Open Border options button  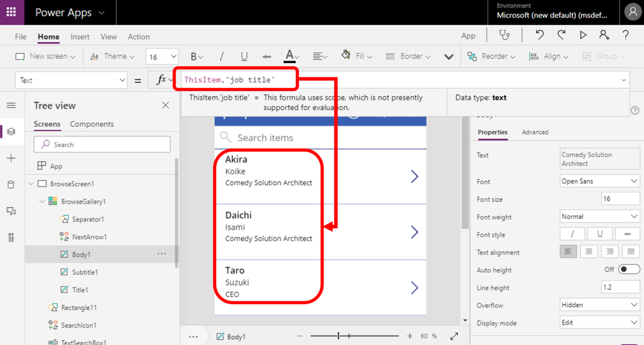click(x=408, y=56)
